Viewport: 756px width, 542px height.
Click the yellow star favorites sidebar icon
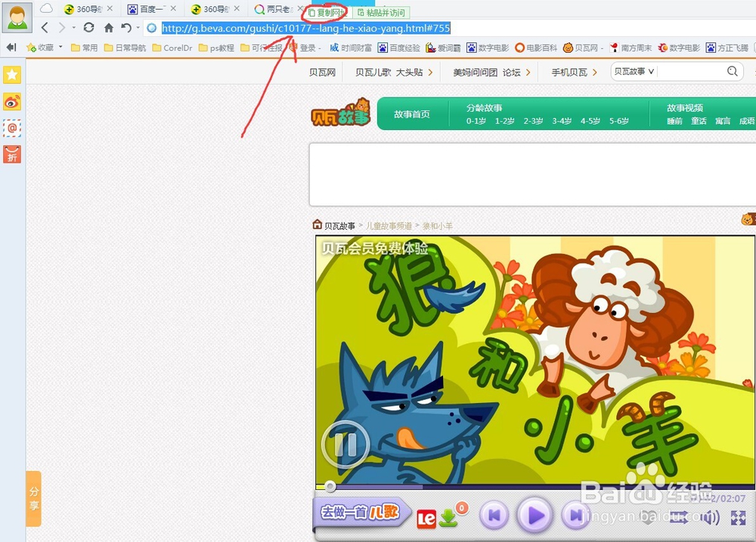pos(12,75)
